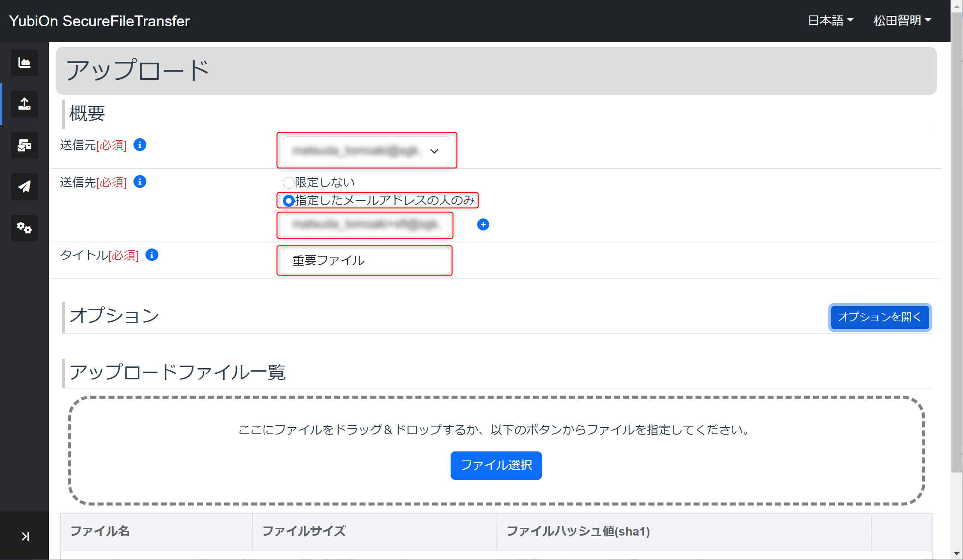Open the 松田智明 user menu
The image size is (963, 560).
click(x=902, y=20)
